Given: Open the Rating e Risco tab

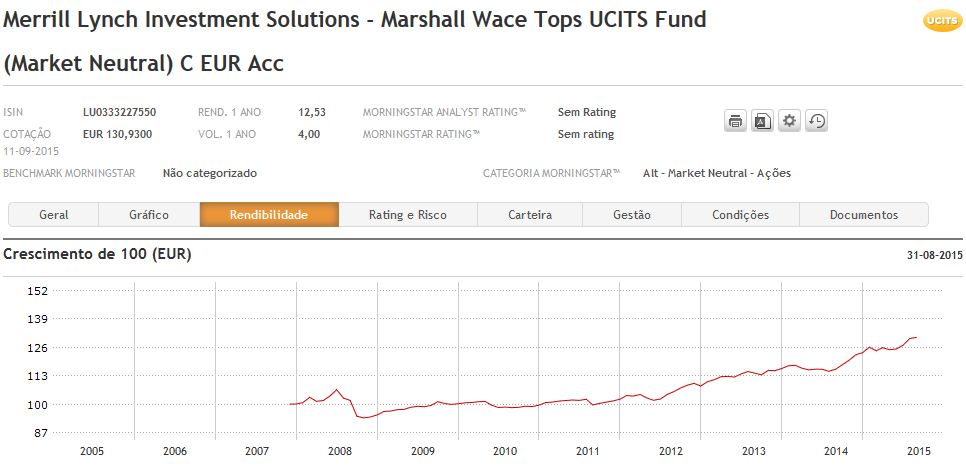Looking at the screenshot, I should [x=408, y=215].
